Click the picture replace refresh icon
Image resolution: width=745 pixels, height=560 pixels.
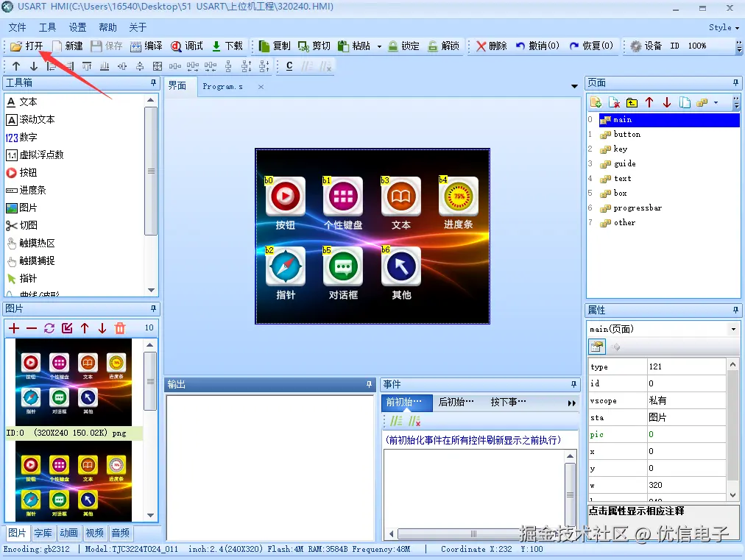coord(49,328)
